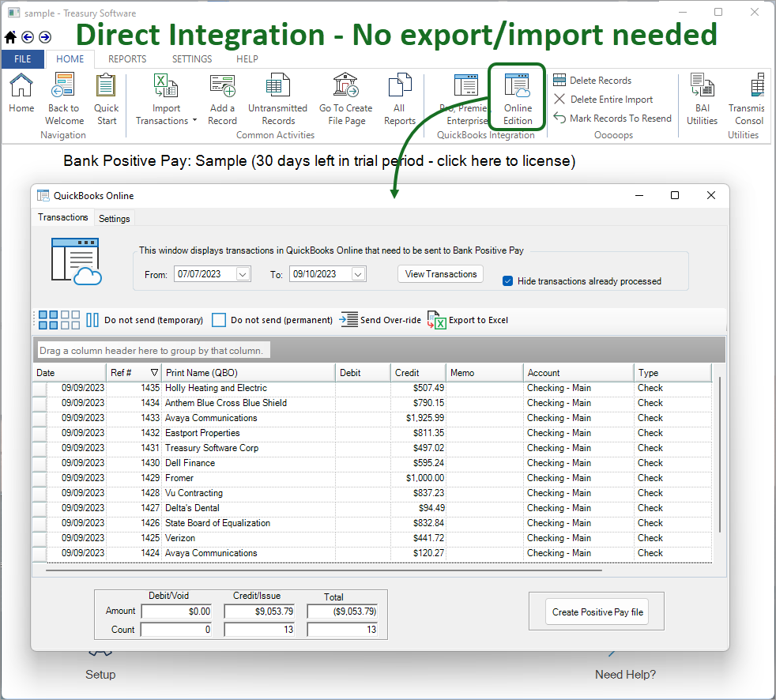Sort by Date column header
This screenshot has width=776, height=700.
(70, 373)
